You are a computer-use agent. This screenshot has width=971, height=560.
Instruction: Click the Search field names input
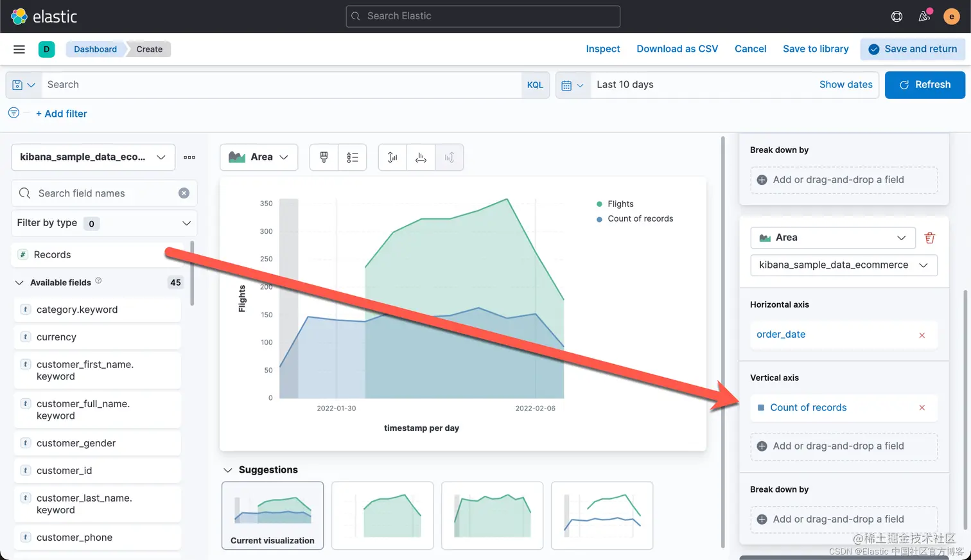[104, 193]
